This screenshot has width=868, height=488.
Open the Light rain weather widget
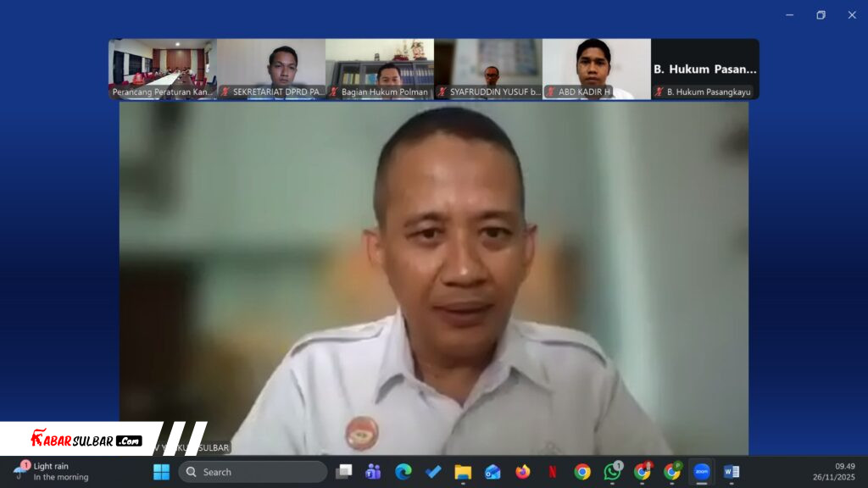coord(53,472)
